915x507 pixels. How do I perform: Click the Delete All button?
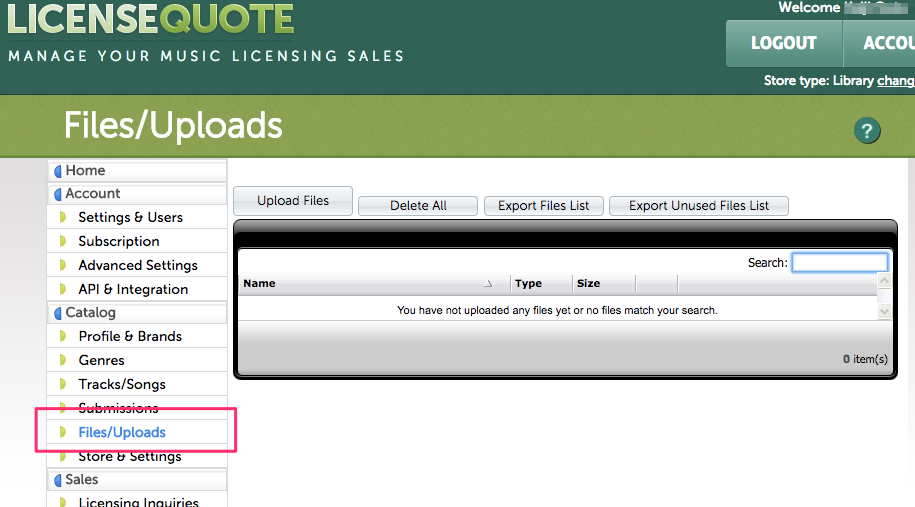click(418, 205)
